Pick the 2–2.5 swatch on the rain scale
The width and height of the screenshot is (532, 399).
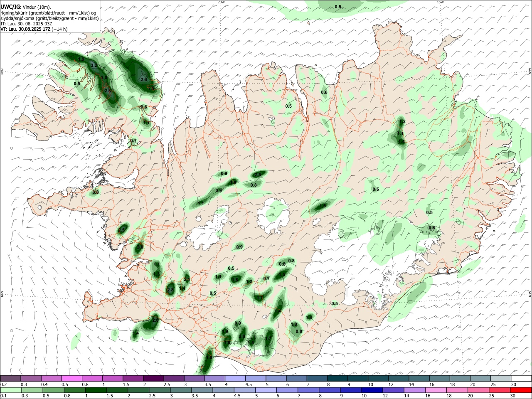coord(138,390)
